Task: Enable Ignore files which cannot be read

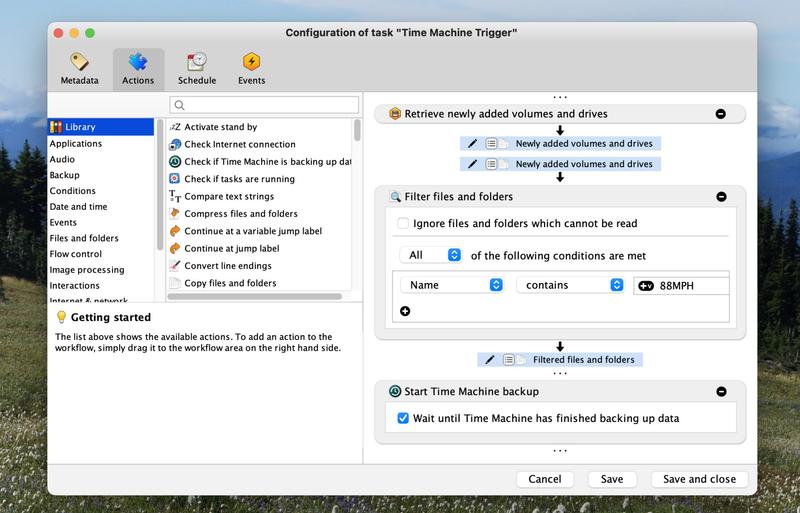Action: click(x=403, y=224)
